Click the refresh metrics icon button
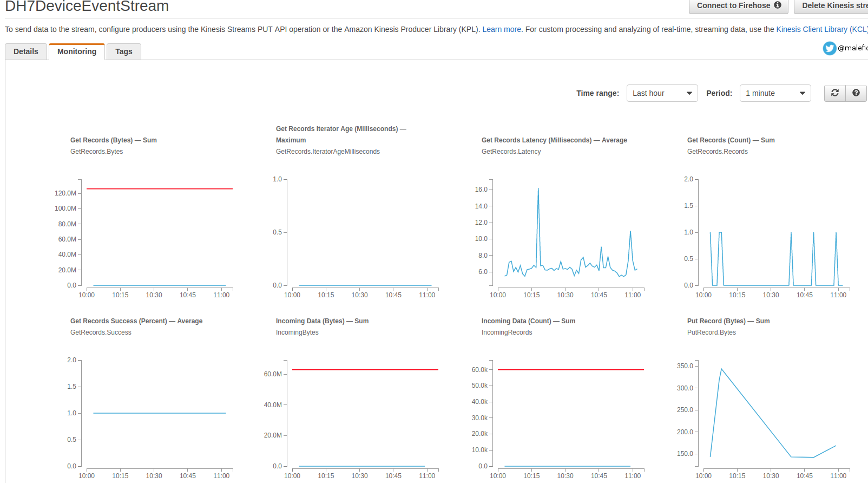Screen dimensions: 868x483 tap(835, 93)
